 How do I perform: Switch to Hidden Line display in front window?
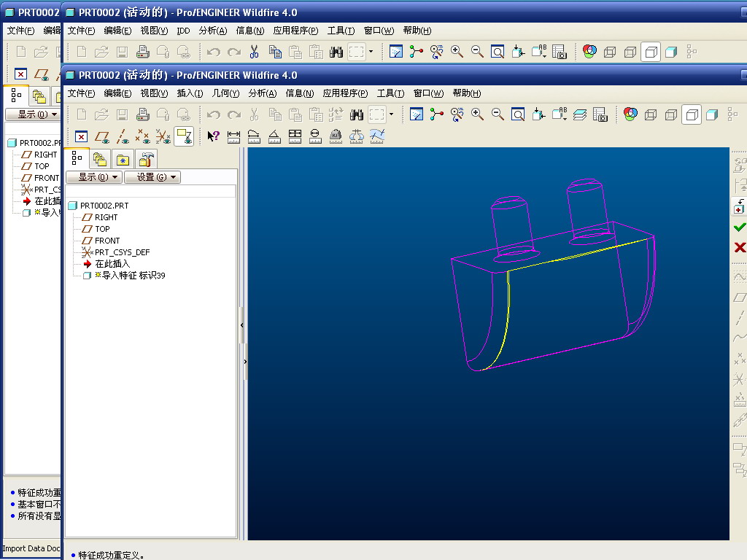click(x=671, y=114)
